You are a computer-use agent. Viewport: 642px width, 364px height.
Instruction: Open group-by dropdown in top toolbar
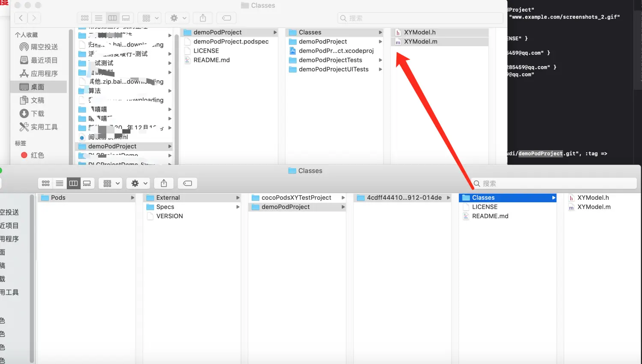click(150, 18)
